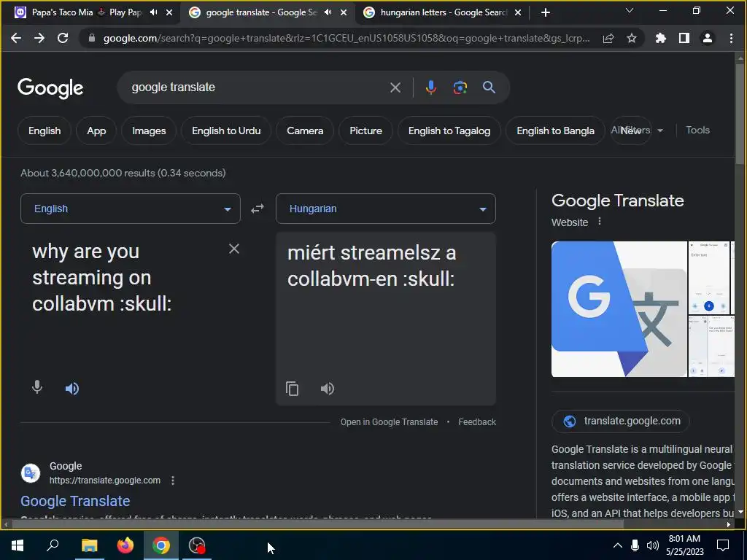The width and height of the screenshot is (747, 560).
Task: Clear the Google search box text
Action: coord(395,87)
